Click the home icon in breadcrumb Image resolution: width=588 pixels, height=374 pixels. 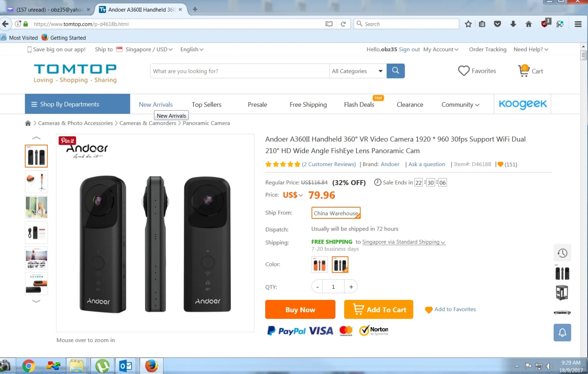28,123
